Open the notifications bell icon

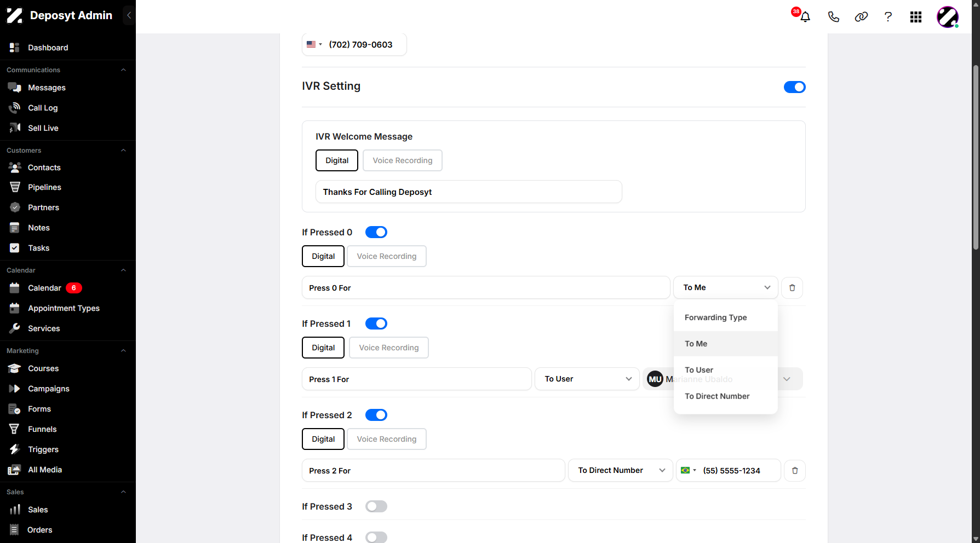pyautogui.click(x=805, y=17)
